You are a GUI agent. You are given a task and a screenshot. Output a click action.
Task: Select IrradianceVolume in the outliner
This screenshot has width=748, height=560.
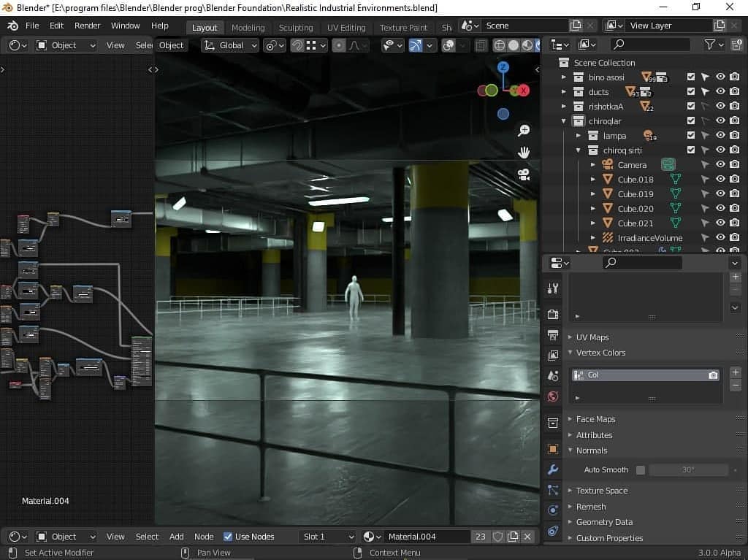[x=649, y=237]
